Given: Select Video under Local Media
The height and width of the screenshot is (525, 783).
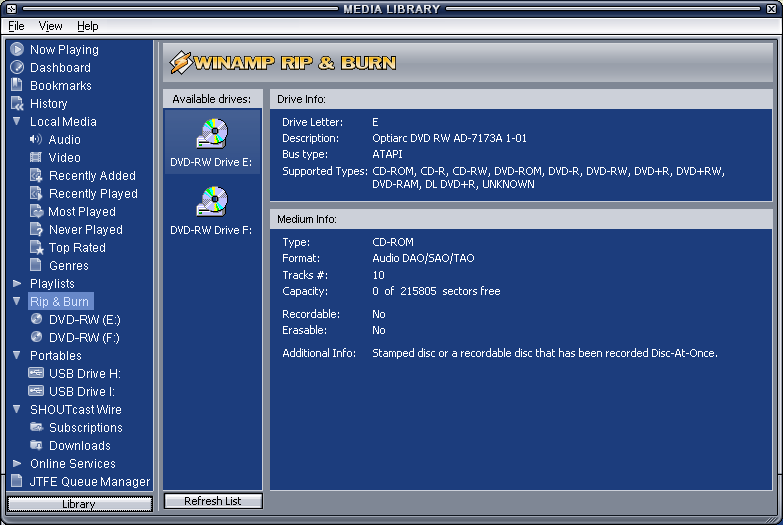Looking at the screenshot, I should pyautogui.click(x=64, y=157).
